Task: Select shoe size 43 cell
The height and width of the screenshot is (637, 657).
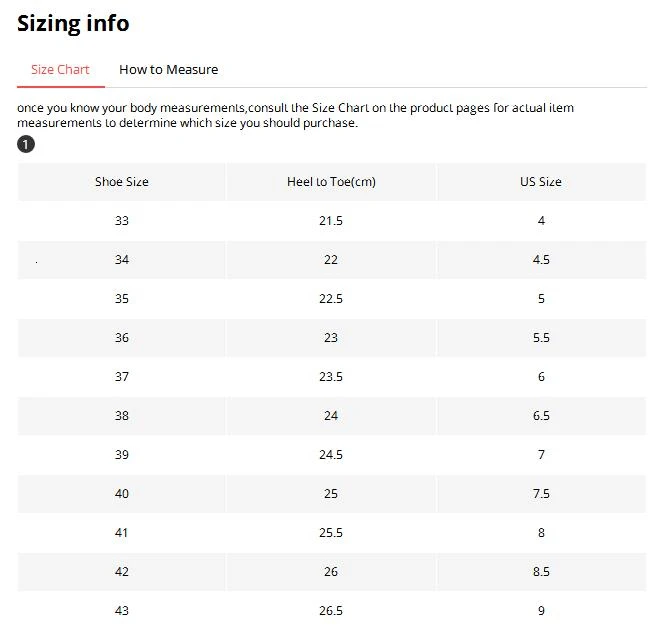Action: pyautogui.click(x=122, y=611)
